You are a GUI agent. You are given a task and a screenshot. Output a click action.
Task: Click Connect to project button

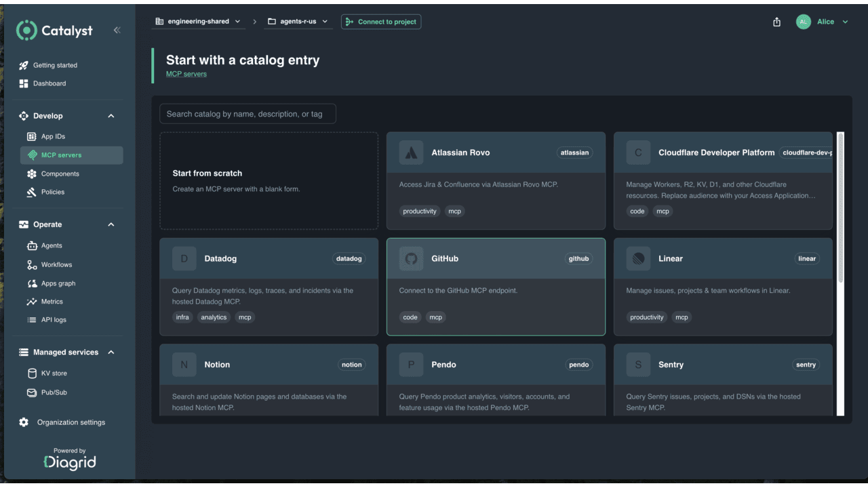click(x=381, y=22)
